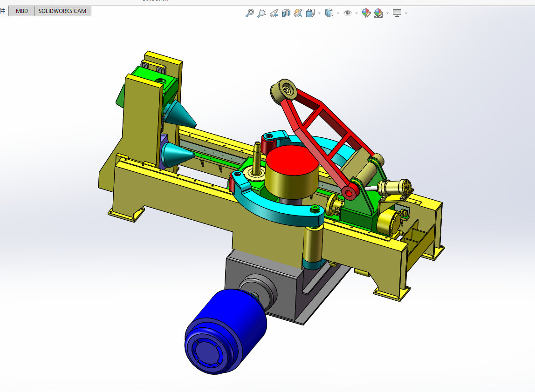The image size is (535, 392).
Task: Expand the Apply Scene dropdown arrow
Action: point(387,14)
